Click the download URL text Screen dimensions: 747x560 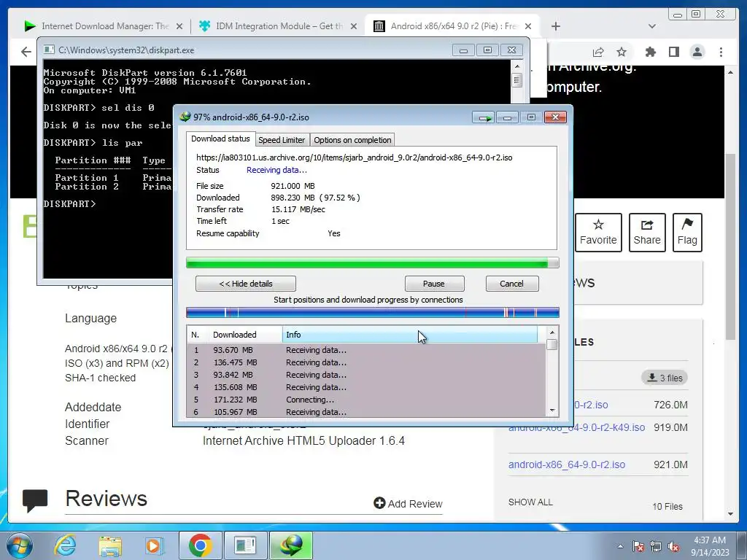(x=354, y=157)
